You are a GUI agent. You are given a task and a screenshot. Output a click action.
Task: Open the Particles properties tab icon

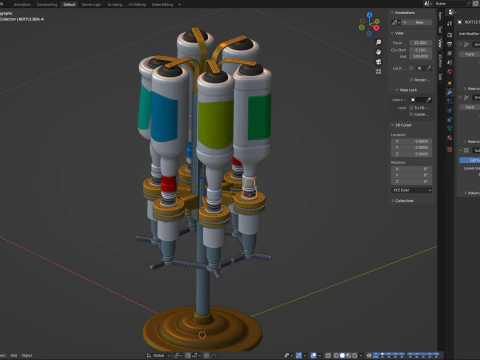450,101
